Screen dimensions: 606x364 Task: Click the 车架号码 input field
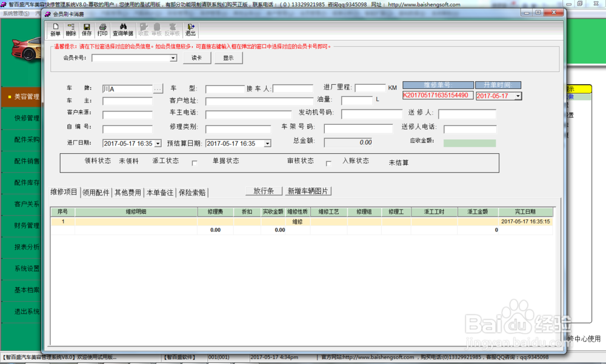(x=358, y=128)
